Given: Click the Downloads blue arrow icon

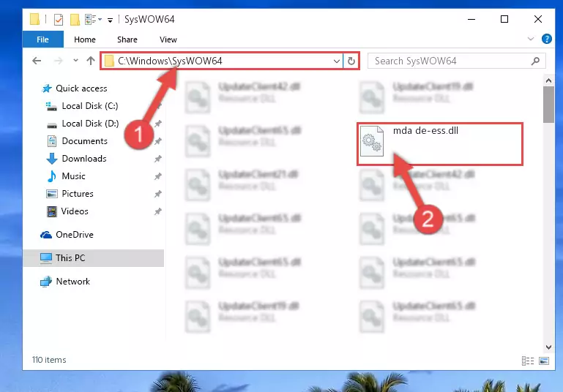Looking at the screenshot, I should [52, 159].
